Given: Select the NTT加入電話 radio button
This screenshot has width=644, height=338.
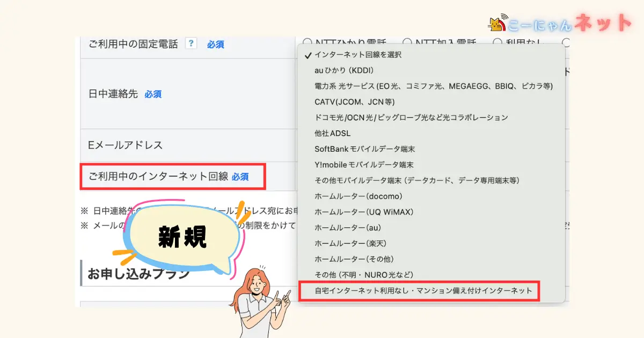Looking at the screenshot, I should pyautogui.click(x=407, y=42).
